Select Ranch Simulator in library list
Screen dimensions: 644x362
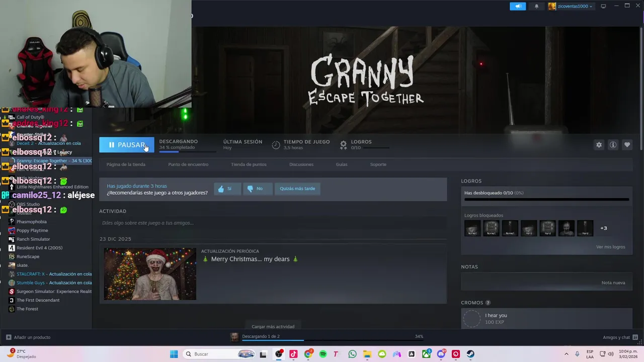(x=33, y=239)
